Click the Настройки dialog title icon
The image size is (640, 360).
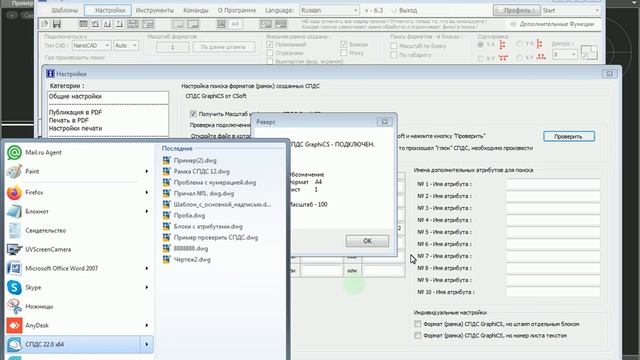(50, 73)
